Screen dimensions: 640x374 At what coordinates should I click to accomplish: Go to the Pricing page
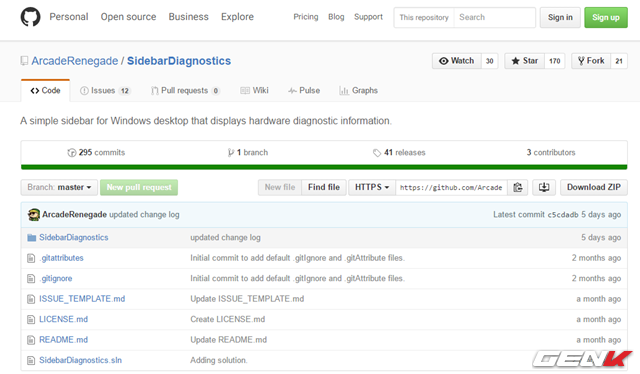(x=306, y=17)
